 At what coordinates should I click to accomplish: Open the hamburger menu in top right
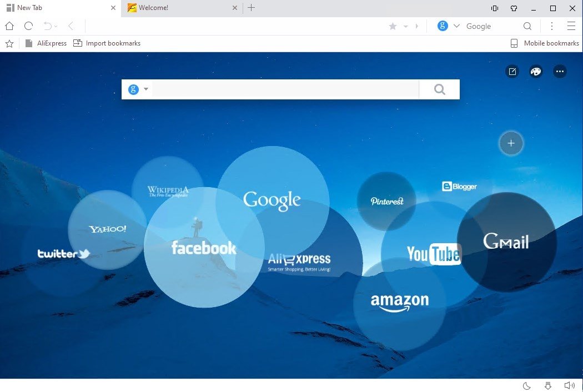click(x=571, y=26)
